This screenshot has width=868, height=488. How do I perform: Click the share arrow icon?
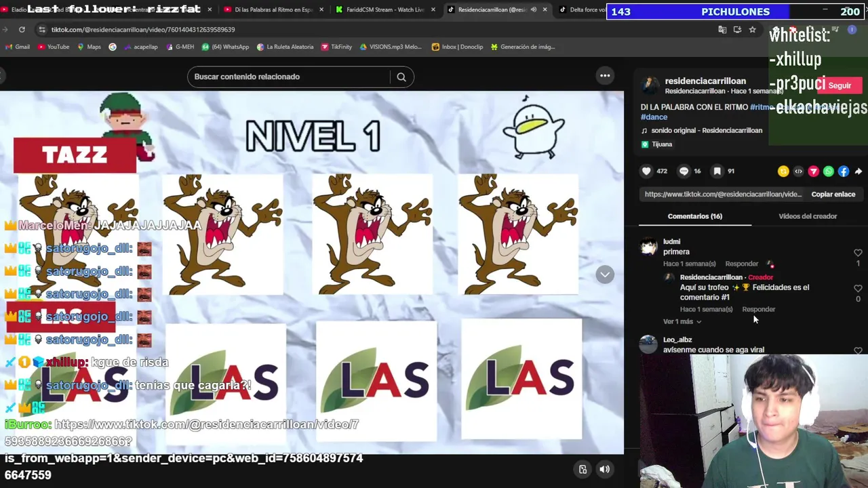[x=858, y=171]
